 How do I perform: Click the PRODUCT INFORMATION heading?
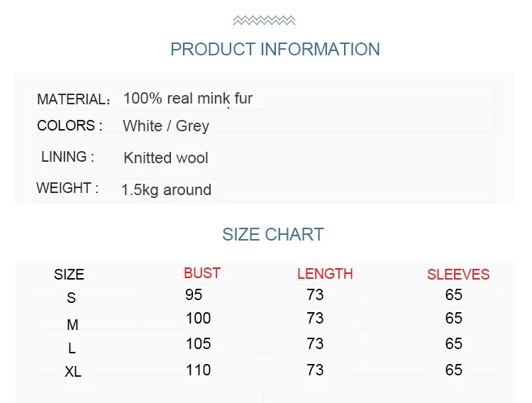coord(275,49)
